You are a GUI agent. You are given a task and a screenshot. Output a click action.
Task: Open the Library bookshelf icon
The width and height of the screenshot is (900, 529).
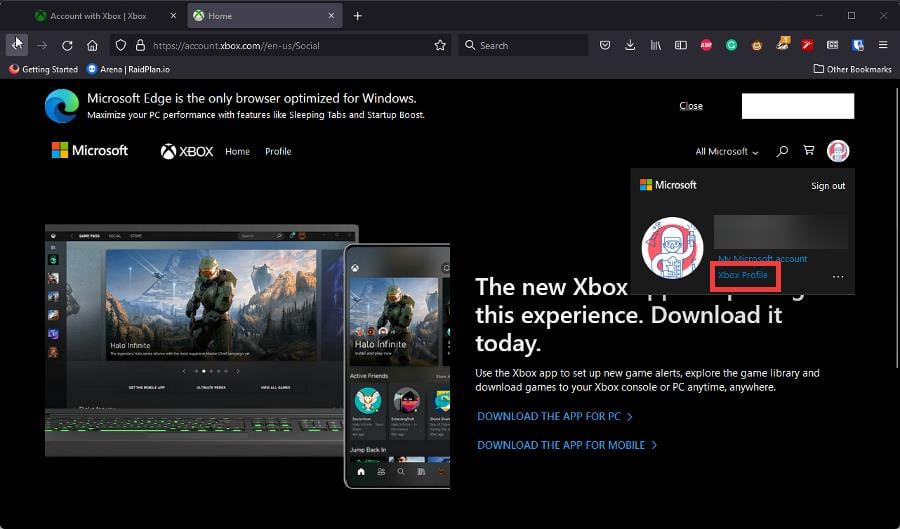pos(655,45)
